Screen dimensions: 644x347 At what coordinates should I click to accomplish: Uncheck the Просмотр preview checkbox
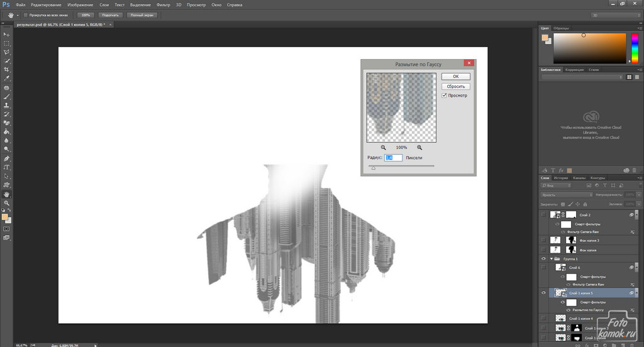pyautogui.click(x=445, y=96)
